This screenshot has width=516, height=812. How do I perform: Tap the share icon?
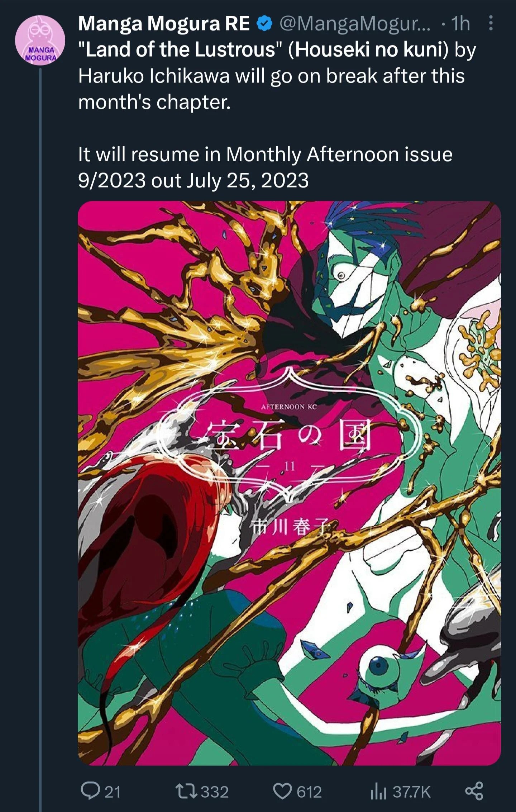pyautogui.click(x=474, y=791)
